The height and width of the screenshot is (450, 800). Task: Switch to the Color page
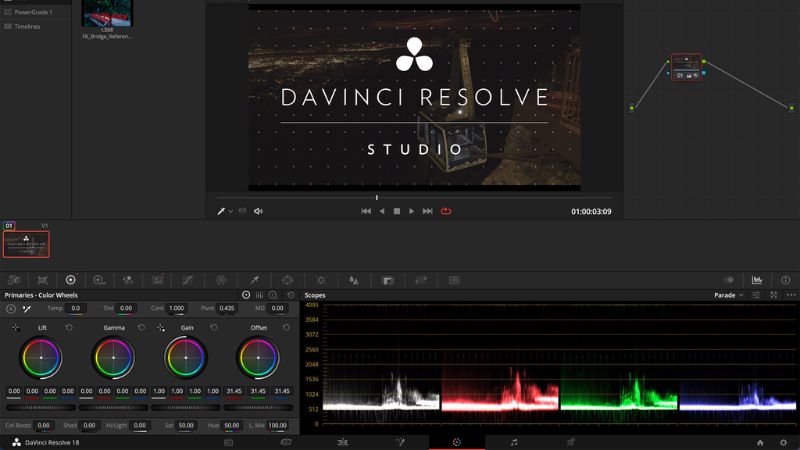tap(457, 442)
